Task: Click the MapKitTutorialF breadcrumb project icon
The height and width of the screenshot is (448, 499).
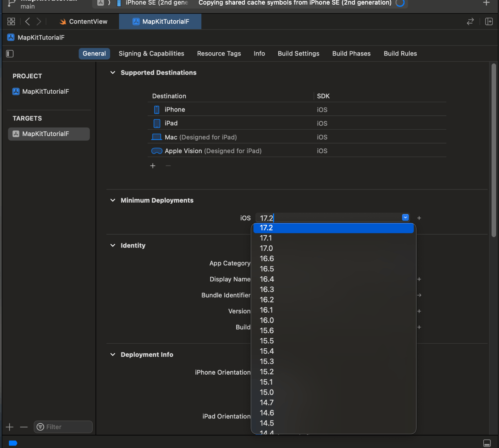Action: click(11, 37)
